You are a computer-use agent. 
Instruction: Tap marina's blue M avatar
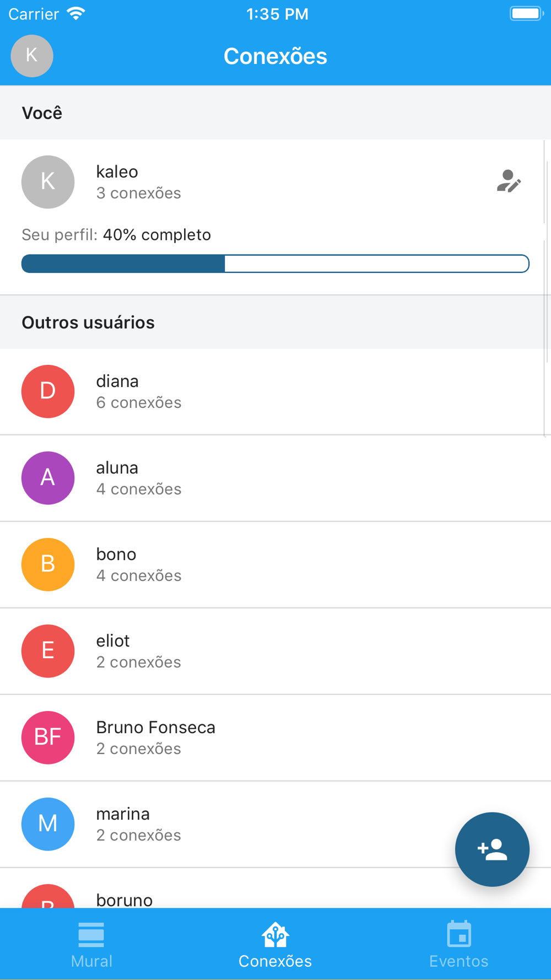[48, 824]
